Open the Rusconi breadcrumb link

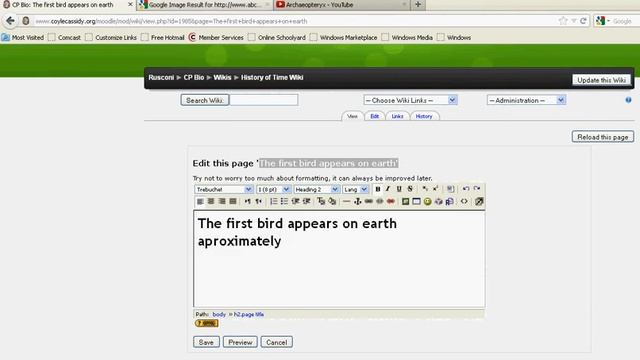[161, 78]
